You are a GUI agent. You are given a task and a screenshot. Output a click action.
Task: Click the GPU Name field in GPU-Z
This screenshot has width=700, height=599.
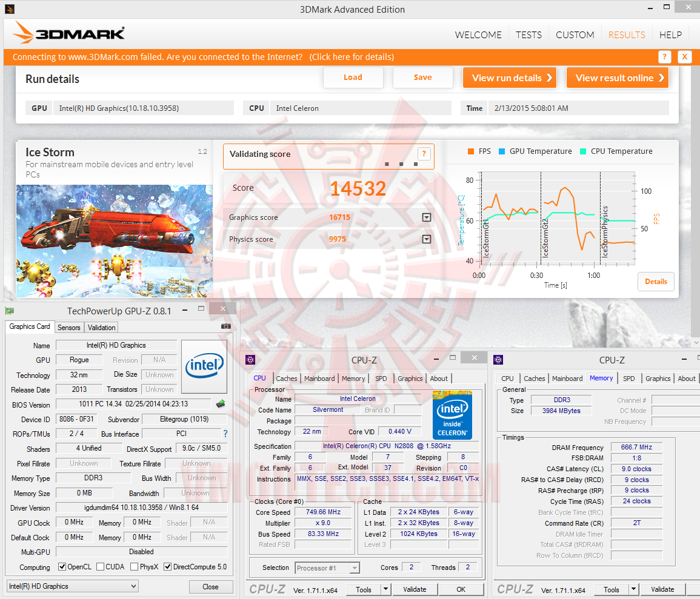click(x=116, y=345)
